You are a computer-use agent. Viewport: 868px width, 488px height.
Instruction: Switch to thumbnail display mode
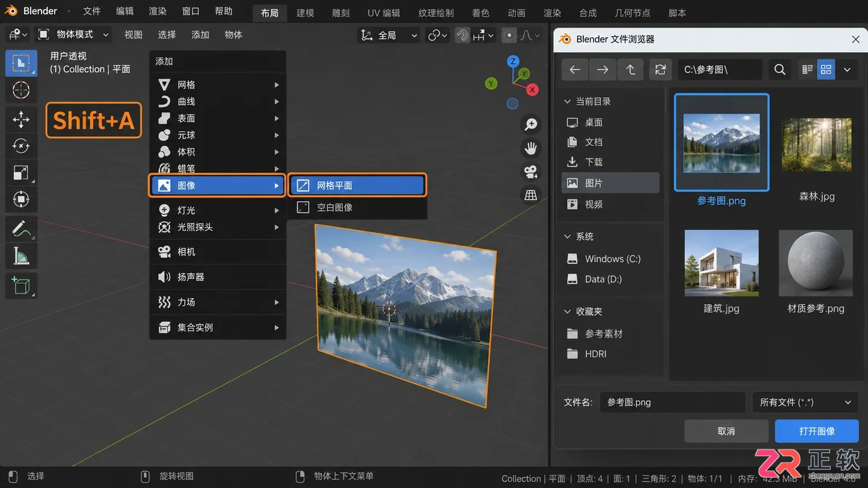click(826, 70)
